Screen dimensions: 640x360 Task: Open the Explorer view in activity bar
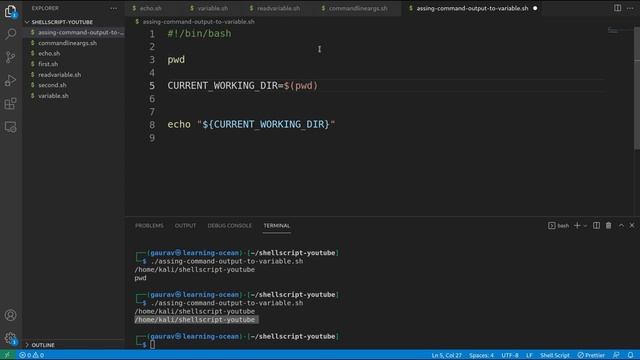tap(11, 11)
